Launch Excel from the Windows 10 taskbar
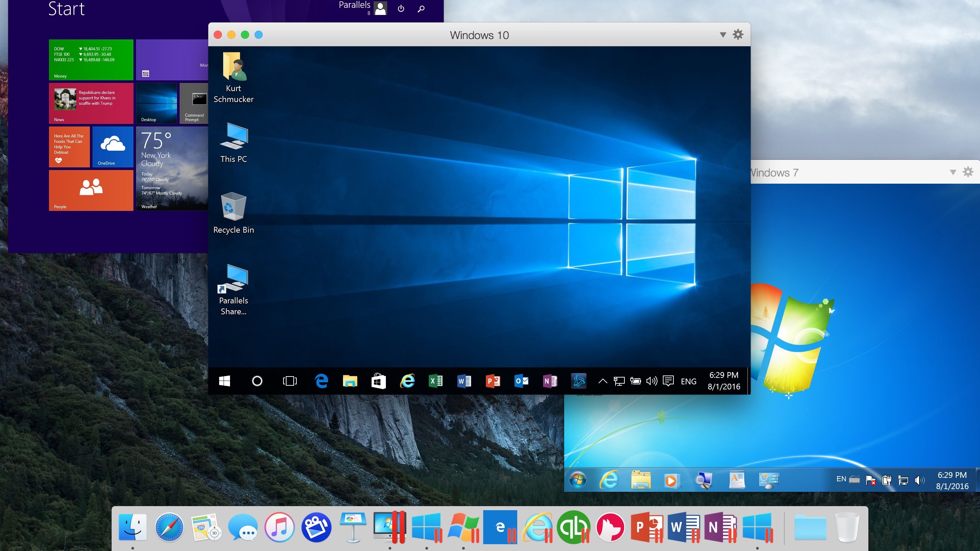 click(436, 381)
